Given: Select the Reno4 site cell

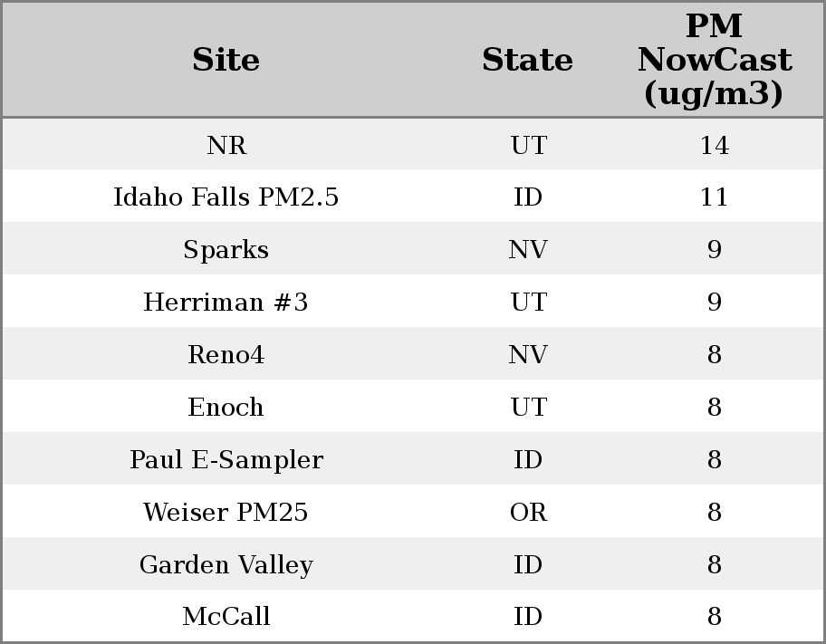Looking at the screenshot, I should tap(226, 355).
